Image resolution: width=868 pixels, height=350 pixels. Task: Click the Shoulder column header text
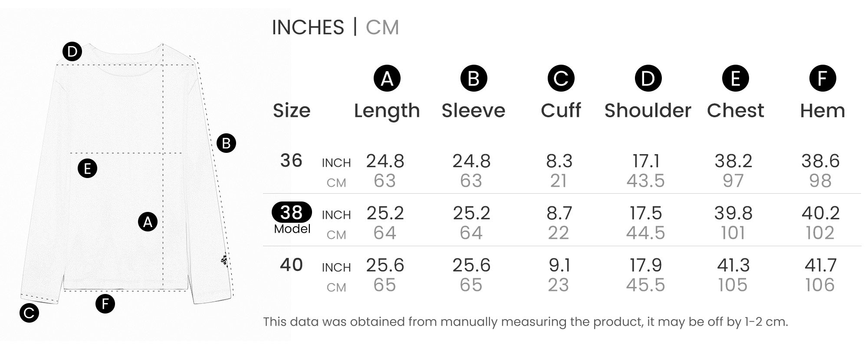tap(648, 111)
